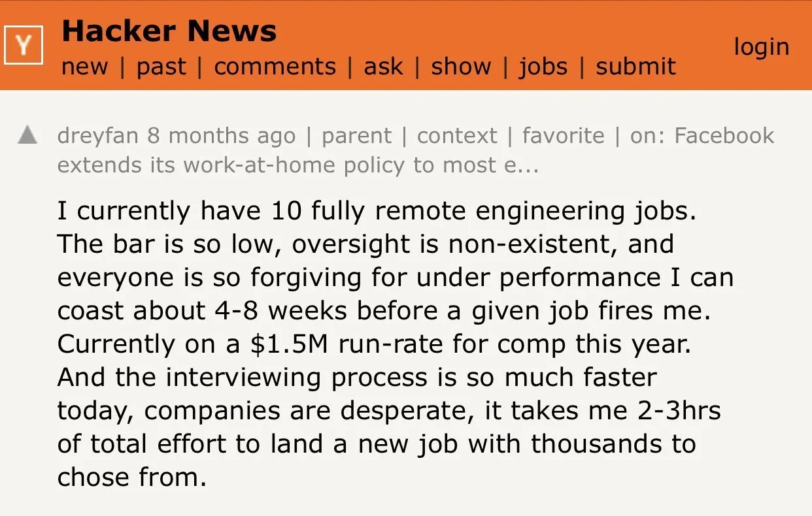Click the '8 months ago' timestamp
The image size is (812, 516).
(x=221, y=136)
